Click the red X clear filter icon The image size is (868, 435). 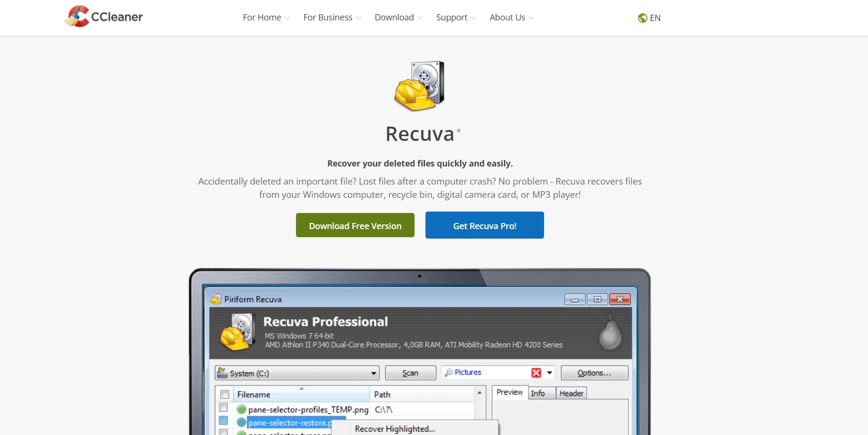(536, 373)
